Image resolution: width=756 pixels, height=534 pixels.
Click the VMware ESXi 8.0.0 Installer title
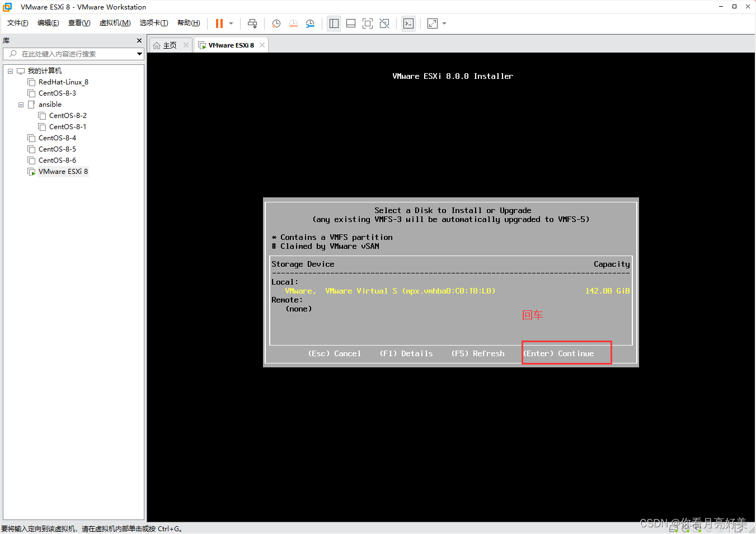pos(453,76)
